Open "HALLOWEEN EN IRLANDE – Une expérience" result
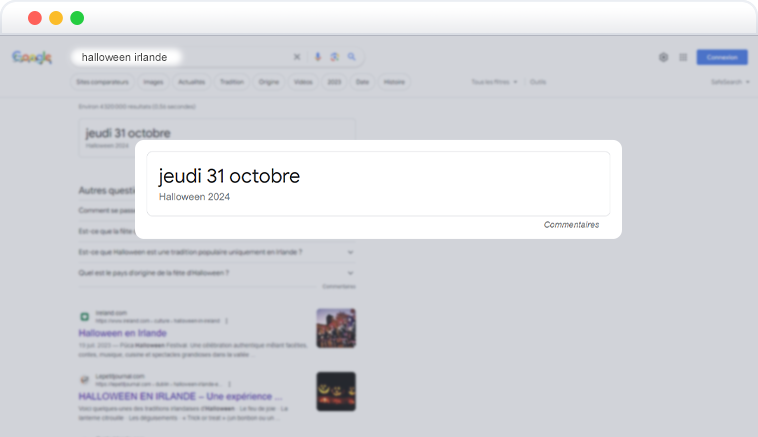This screenshot has height=437, width=758. point(180,396)
